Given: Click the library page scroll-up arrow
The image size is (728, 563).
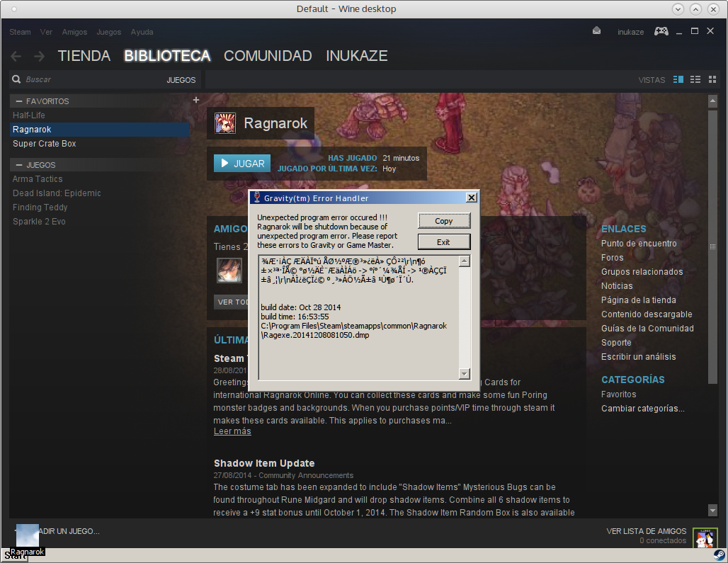Looking at the screenshot, I should coord(712,101).
